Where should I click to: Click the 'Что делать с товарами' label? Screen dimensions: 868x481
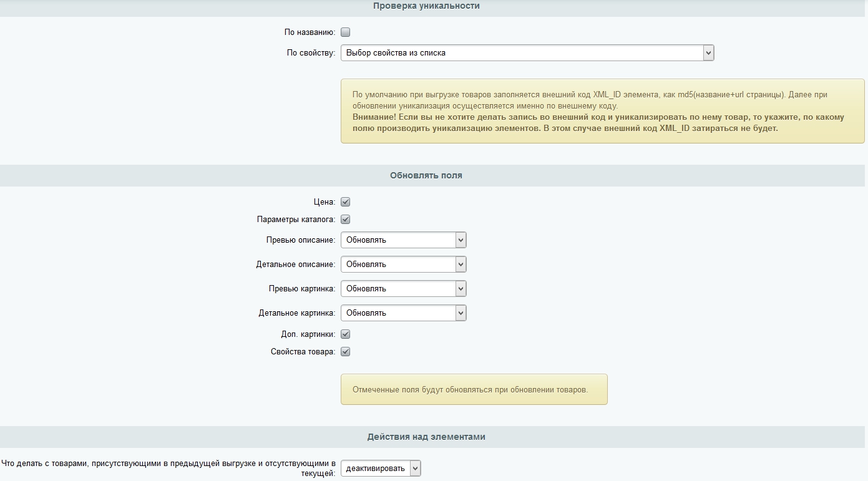(168, 469)
